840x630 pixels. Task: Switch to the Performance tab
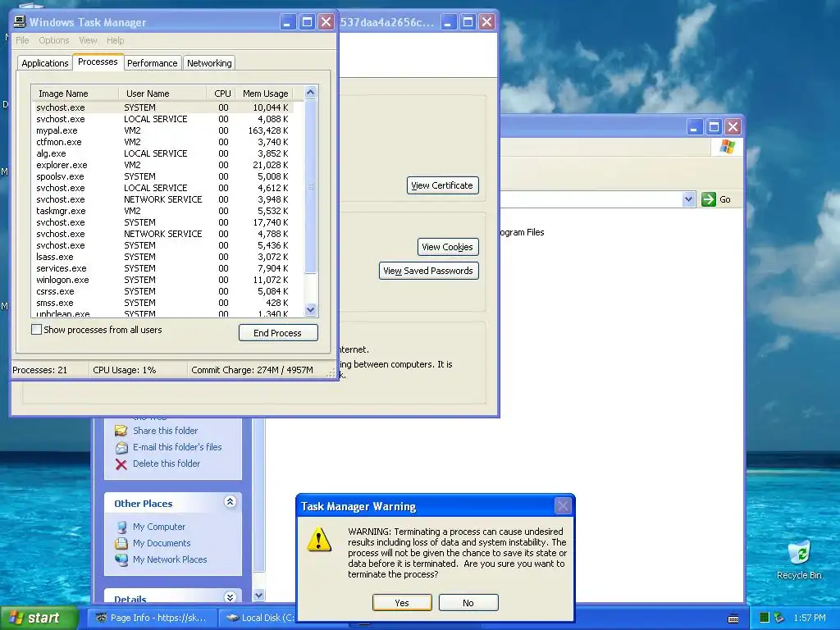(152, 63)
